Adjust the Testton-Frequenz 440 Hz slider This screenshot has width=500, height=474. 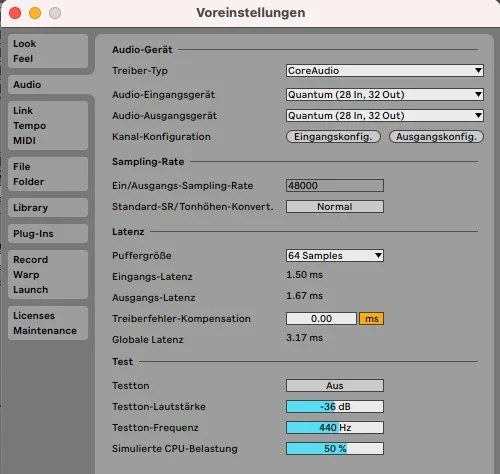(335, 427)
